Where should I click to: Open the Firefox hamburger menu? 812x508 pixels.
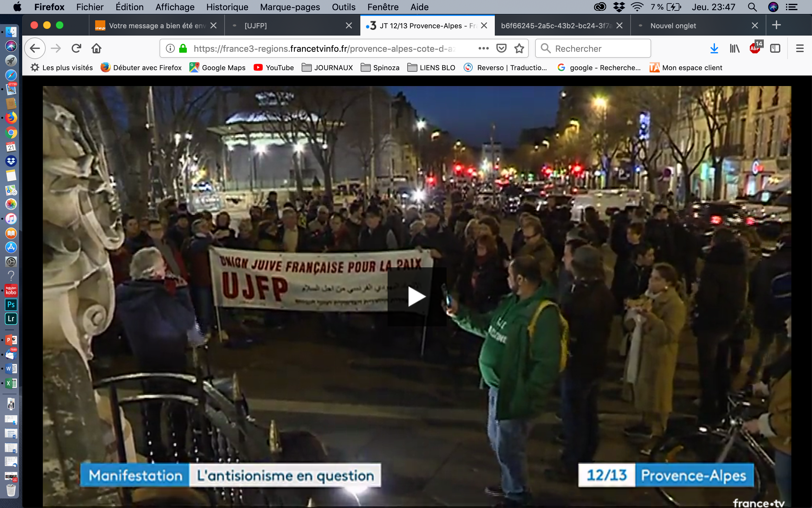[800, 48]
